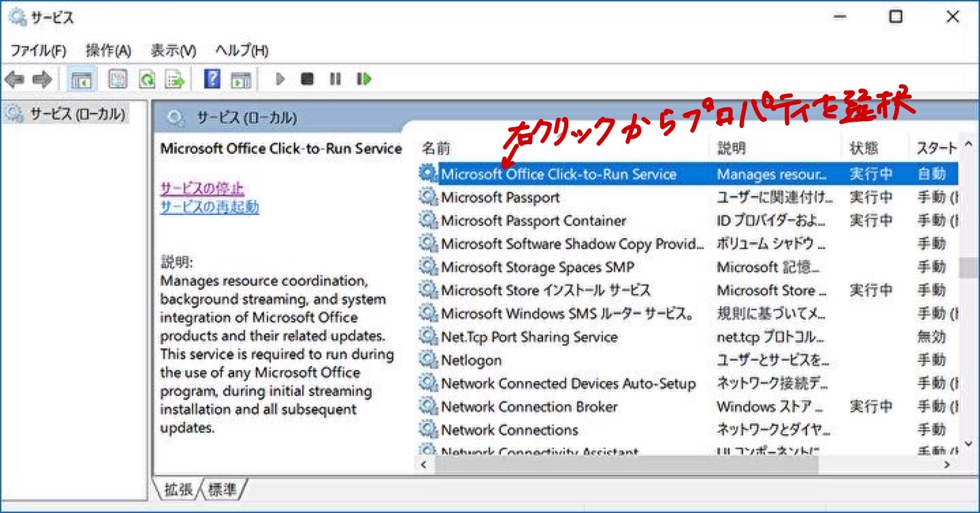Click the Forward arrow toolbar icon
Screen dimensions: 980x513
pos(42,80)
